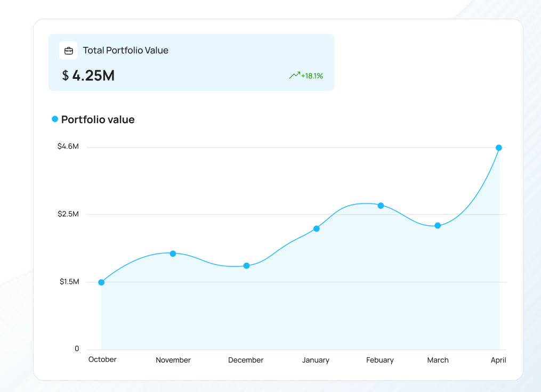541x392 pixels.
Task: Click the $1.5M y-axis label
Action: (69, 282)
